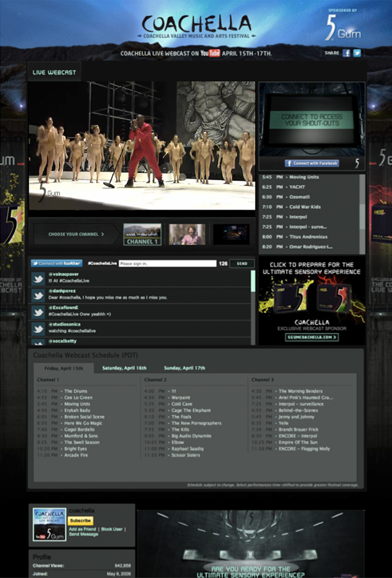Select the Saturday, April 16th tab
392x578 pixels.
[124, 368]
